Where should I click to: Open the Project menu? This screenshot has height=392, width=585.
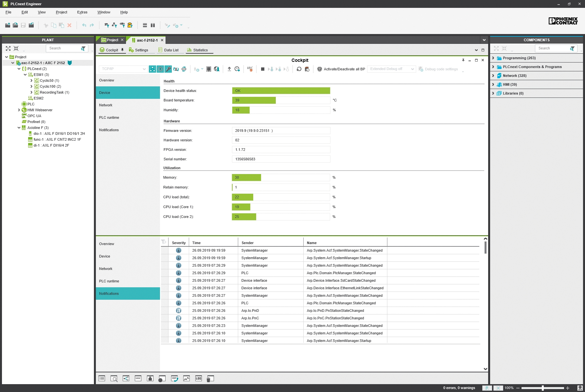62,12
